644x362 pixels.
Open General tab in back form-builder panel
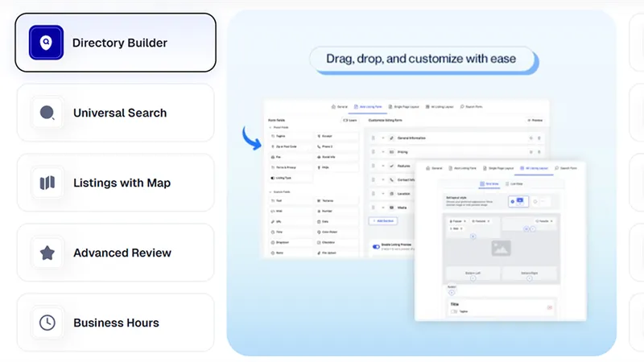(340, 107)
